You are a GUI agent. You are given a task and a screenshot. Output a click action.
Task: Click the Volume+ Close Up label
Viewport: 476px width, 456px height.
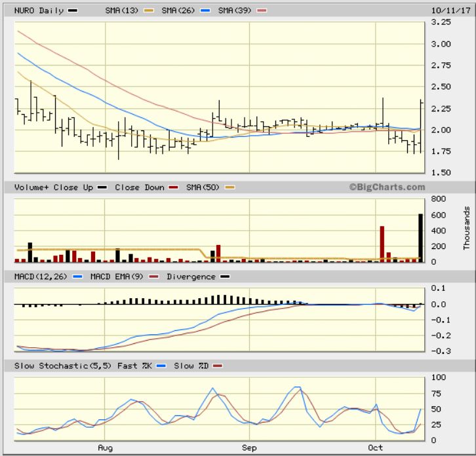point(53,187)
